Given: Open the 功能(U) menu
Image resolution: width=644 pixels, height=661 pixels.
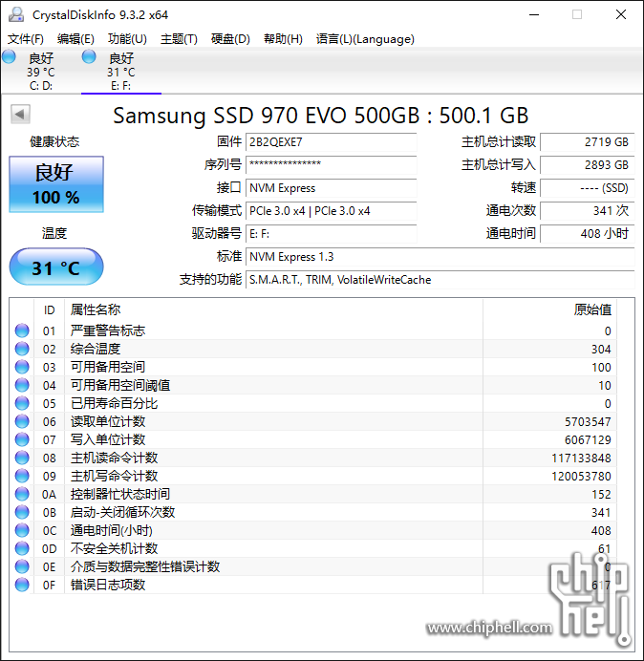Looking at the screenshot, I should coord(127,39).
